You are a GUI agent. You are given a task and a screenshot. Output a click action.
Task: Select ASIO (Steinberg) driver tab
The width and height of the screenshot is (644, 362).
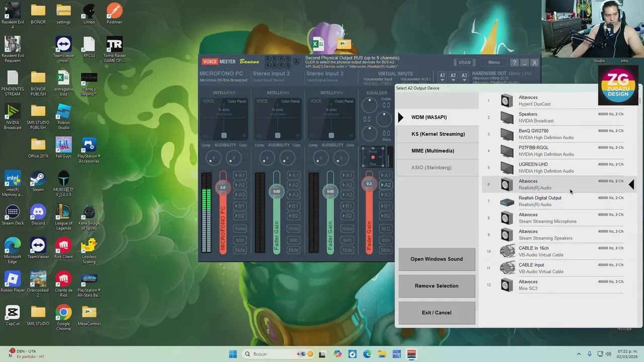pos(437,167)
